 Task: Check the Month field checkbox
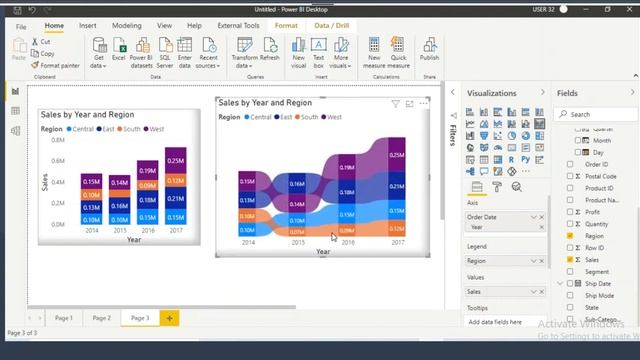(x=578, y=140)
